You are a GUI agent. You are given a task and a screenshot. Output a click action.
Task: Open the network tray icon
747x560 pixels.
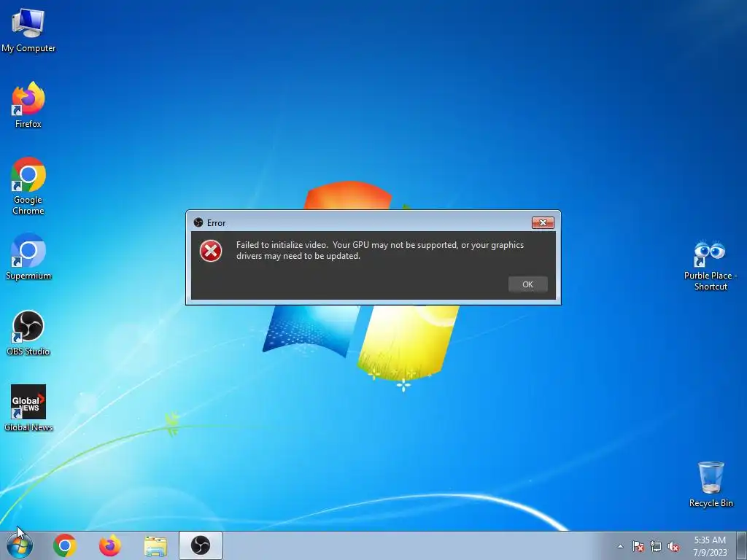pyautogui.click(x=656, y=546)
